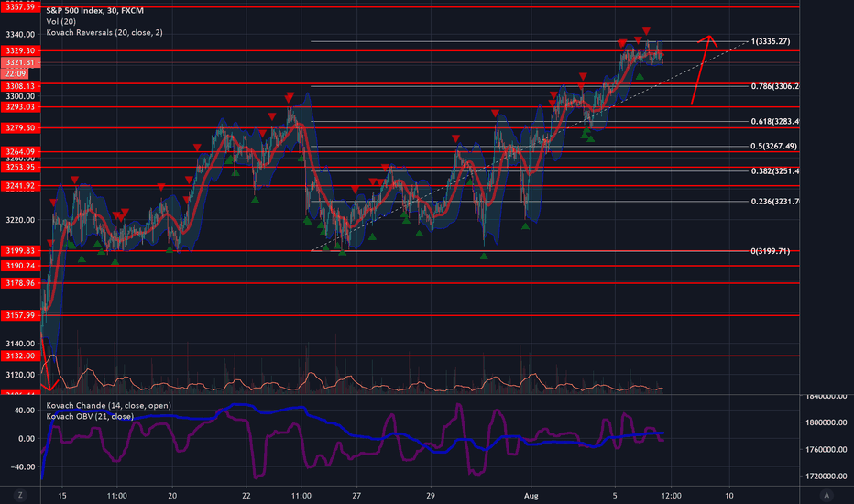The image size is (854, 504).
Task: Click the 0.786 Fibonacci level label
Action: pos(775,86)
